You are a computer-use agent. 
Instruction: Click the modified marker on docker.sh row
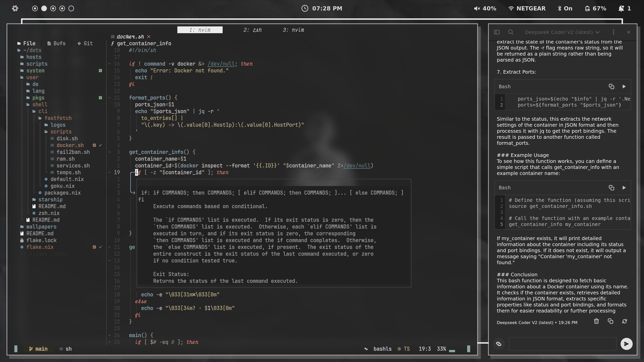tap(94, 145)
